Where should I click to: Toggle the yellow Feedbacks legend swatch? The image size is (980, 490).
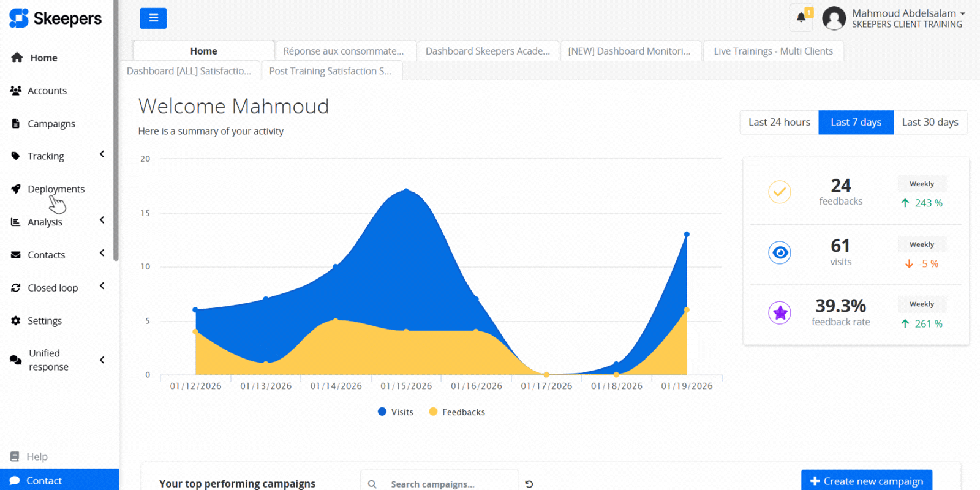click(434, 412)
